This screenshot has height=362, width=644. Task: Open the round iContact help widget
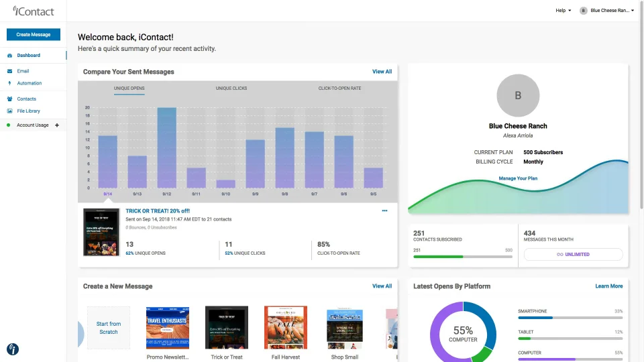pyautogui.click(x=13, y=349)
